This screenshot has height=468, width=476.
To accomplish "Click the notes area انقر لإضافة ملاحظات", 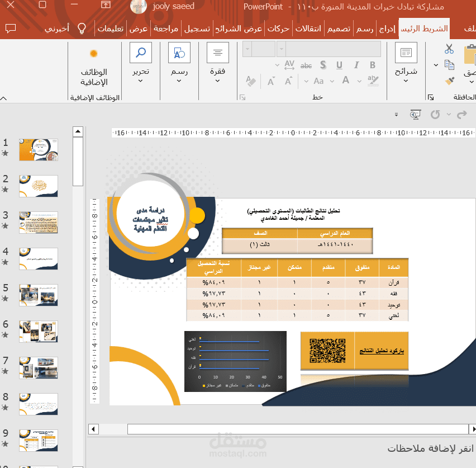I will pos(430,448).
